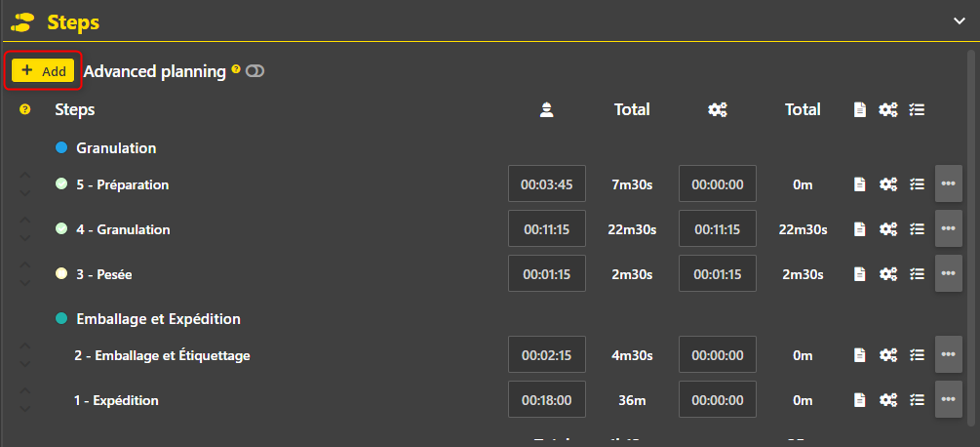
Task: Select the Emballage et Expédition group heading
Action: point(158,319)
